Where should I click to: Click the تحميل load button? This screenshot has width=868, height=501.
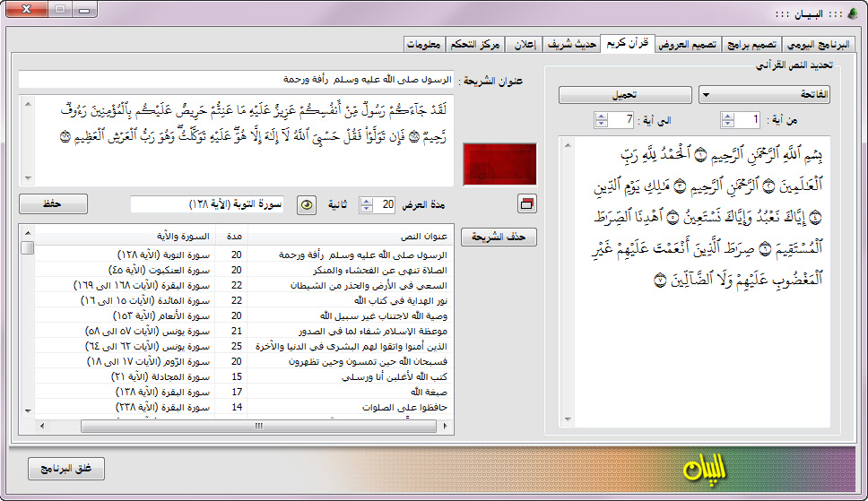[625, 95]
